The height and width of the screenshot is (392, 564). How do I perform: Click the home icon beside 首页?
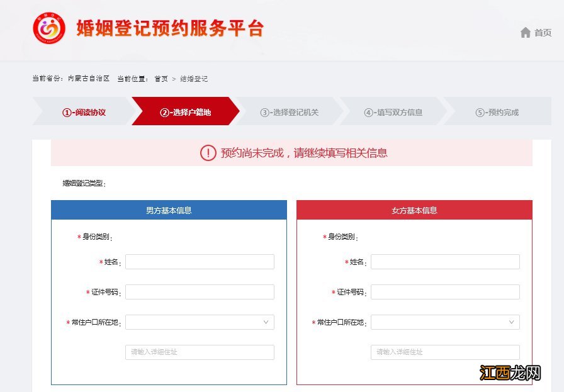tap(526, 32)
